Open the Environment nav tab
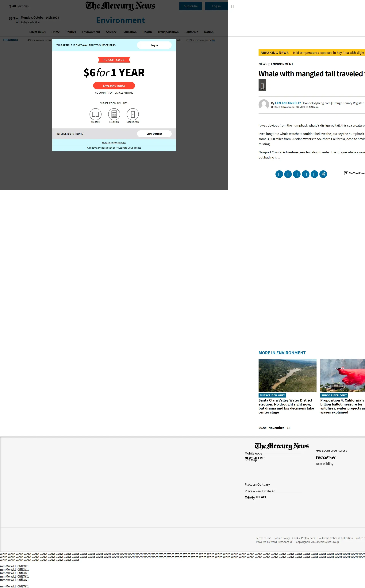The height and width of the screenshot is (588, 365). [x=91, y=32]
